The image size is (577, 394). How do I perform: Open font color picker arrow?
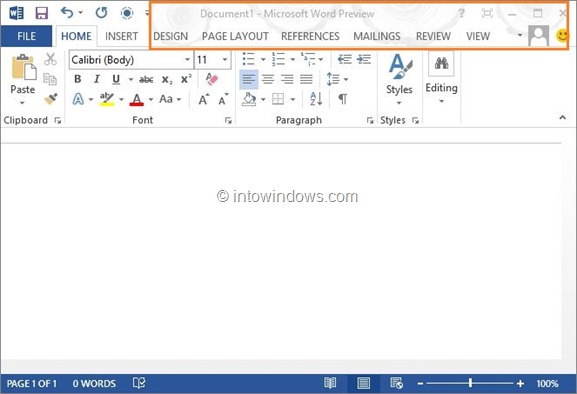pyautogui.click(x=151, y=100)
